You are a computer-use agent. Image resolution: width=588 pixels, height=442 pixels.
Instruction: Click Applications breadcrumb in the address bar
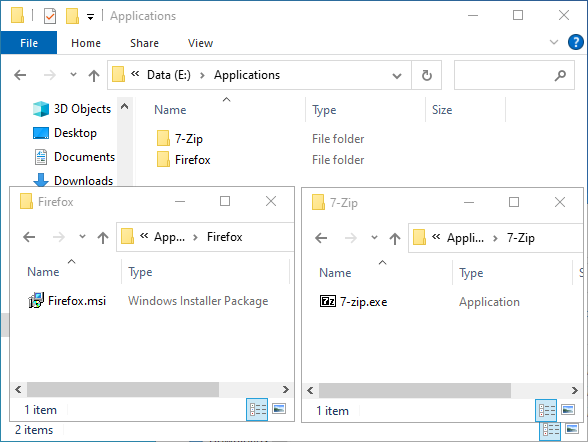[247, 75]
